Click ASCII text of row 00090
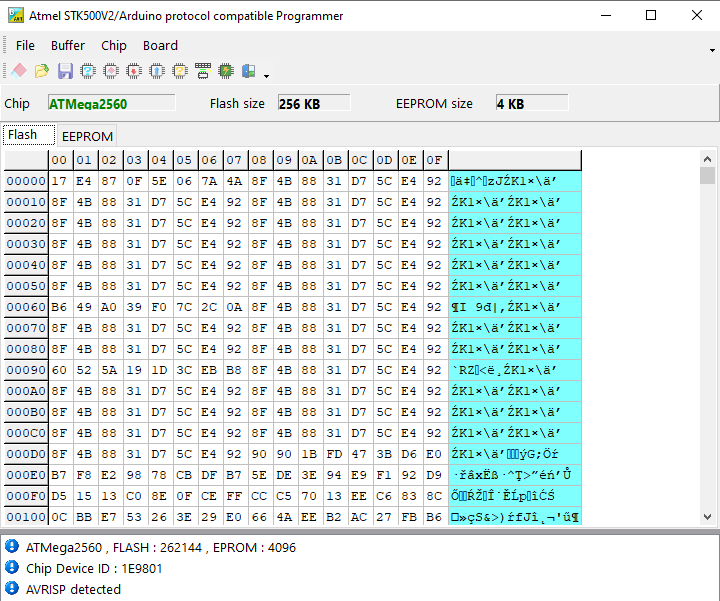This screenshot has width=720, height=601. click(x=515, y=370)
